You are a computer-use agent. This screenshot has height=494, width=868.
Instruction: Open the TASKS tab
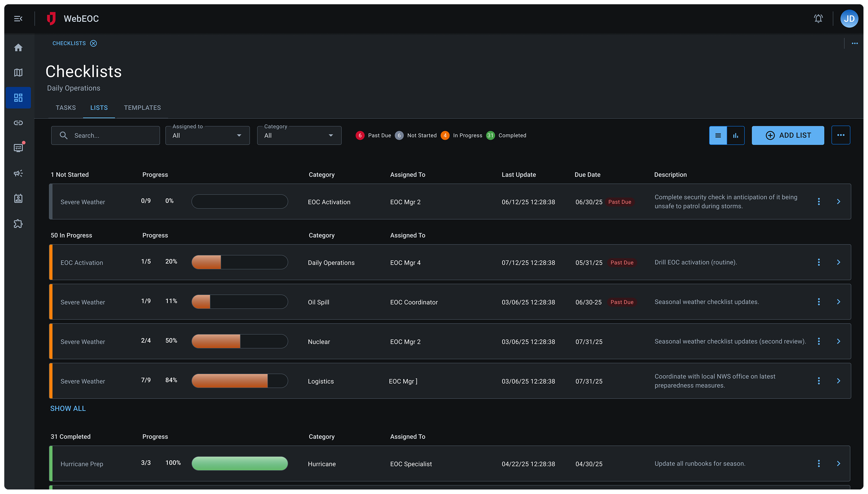point(66,108)
